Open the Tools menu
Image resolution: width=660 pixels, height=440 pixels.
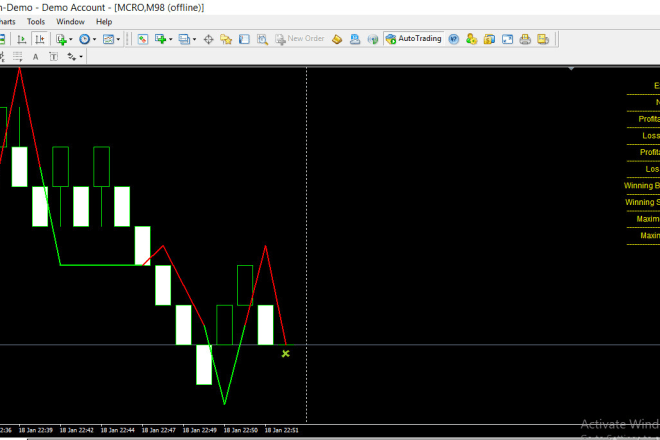click(36, 21)
